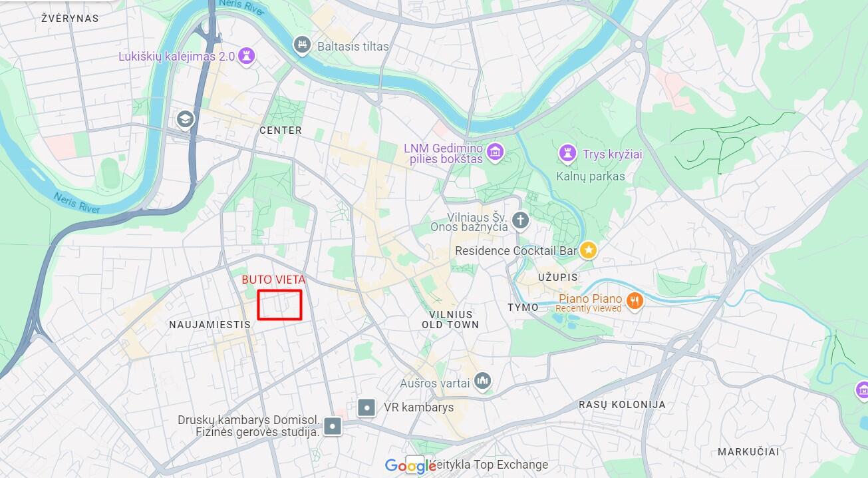868x478 pixels.
Task: Select the Vilnius Old Town district label
Action: point(450,320)
